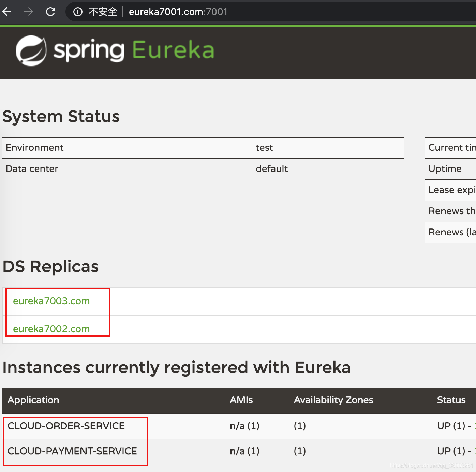Click the Application column header
Image resolution: width=476 pixels, height=472 pixels.
[x=33, y=400]
